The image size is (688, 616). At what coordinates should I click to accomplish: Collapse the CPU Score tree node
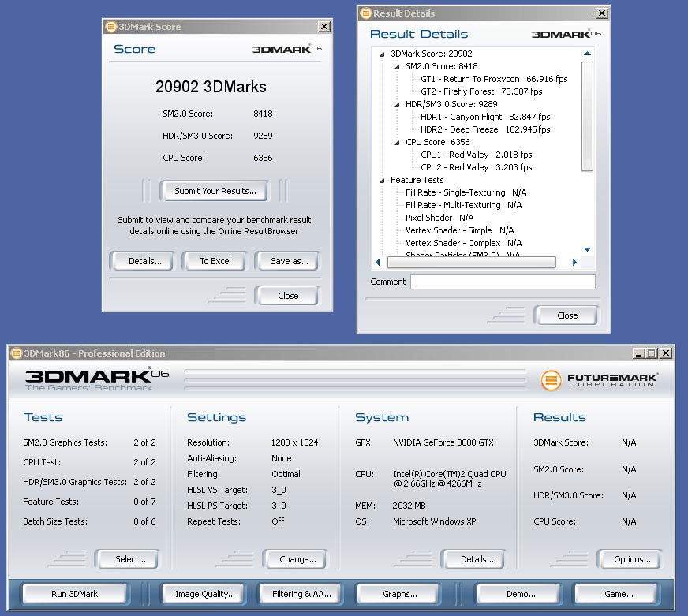pyautogui.click(x=398, y=143)
